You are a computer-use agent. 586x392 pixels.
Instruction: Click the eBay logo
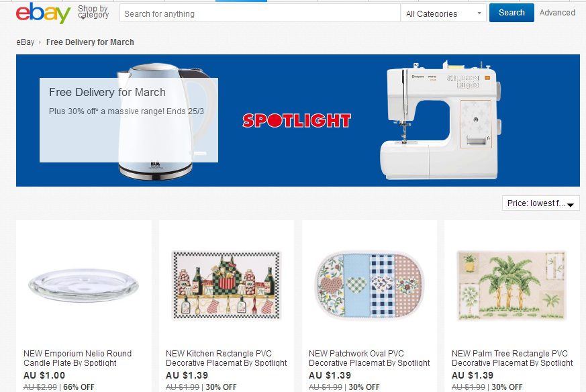[43, 13]
